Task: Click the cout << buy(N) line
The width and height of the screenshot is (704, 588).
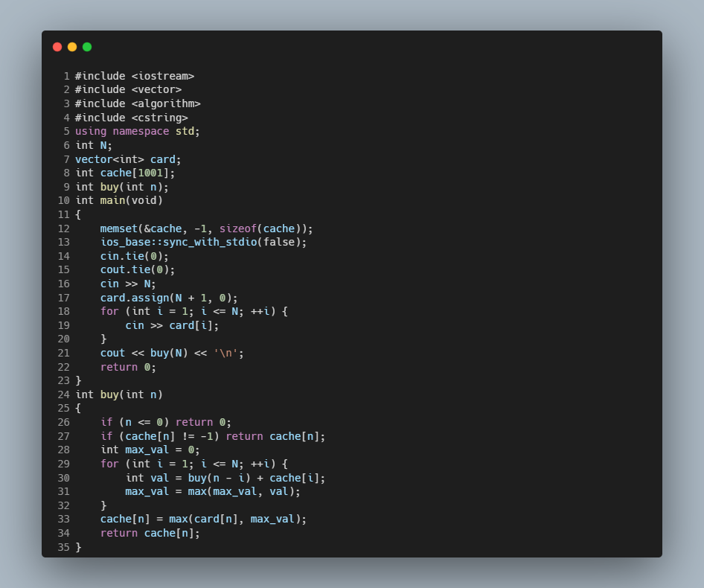Action: [x=172, y=353]
